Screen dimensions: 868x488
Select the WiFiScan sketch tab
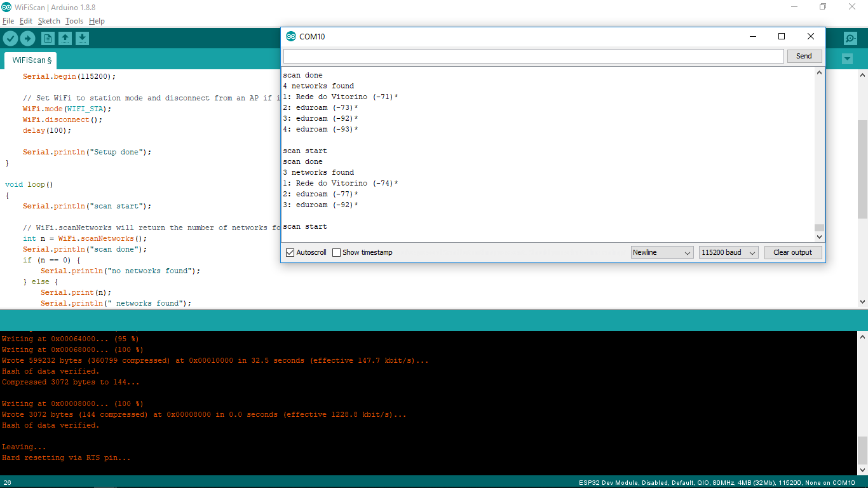pos(32,60)
